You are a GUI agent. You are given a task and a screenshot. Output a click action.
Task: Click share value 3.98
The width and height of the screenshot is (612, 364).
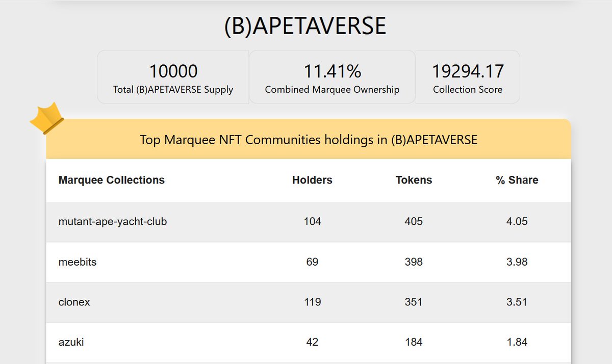pos(517,262)
